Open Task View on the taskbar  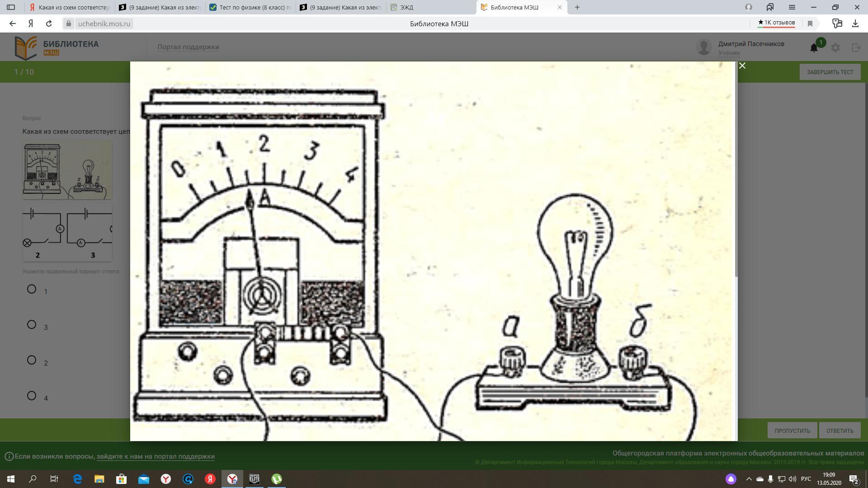54,479
